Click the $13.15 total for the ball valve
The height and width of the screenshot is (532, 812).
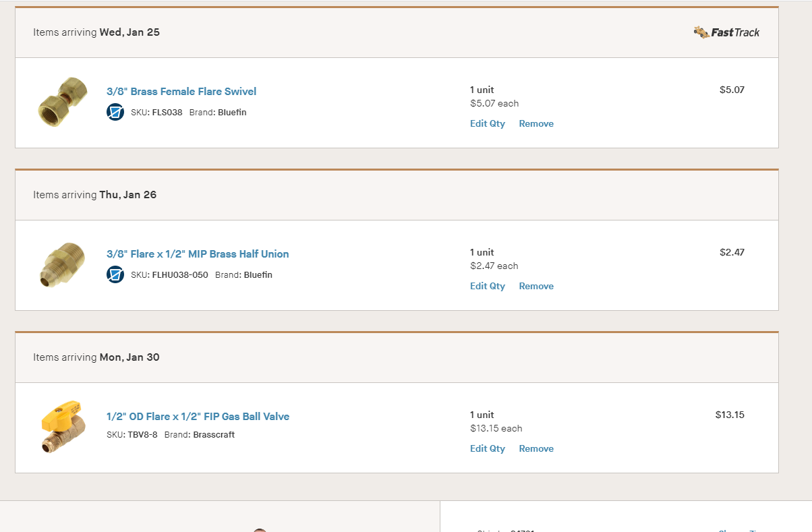pos(730,415)
